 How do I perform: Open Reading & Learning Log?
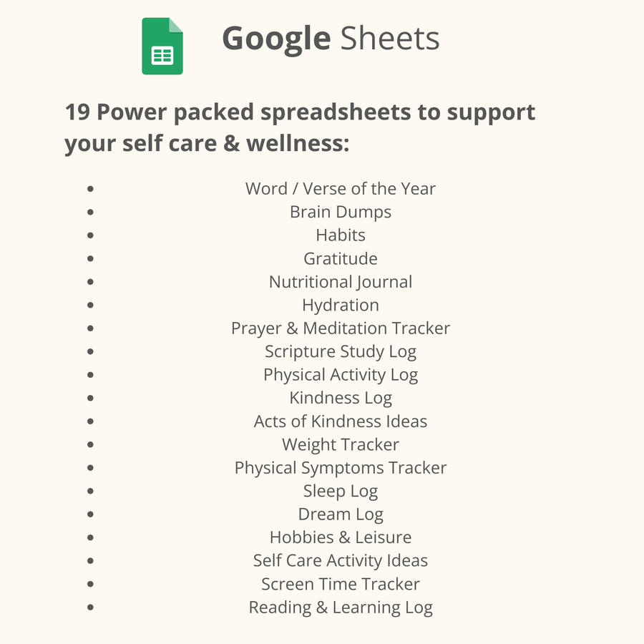click(x=340, y=608)
